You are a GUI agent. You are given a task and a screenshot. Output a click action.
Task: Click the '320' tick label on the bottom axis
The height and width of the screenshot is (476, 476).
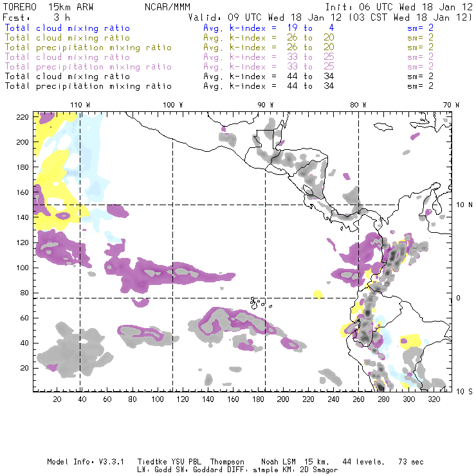tap(434, 399)
